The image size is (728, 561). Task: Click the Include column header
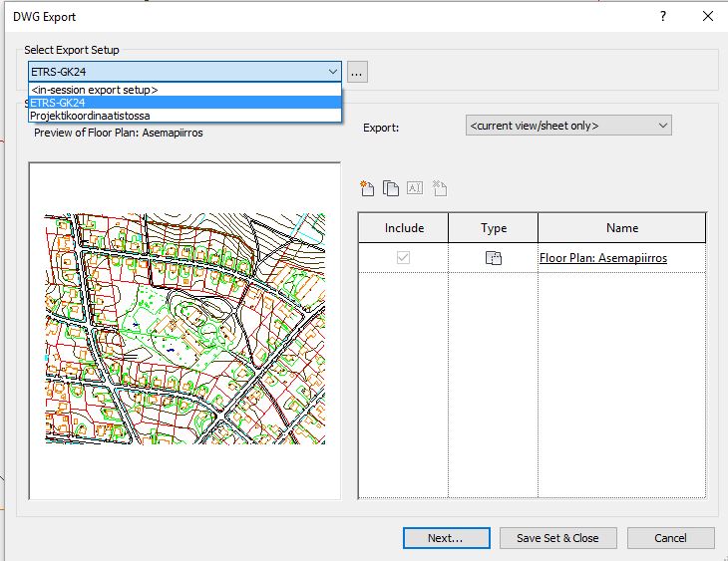[x=404, y=228]
